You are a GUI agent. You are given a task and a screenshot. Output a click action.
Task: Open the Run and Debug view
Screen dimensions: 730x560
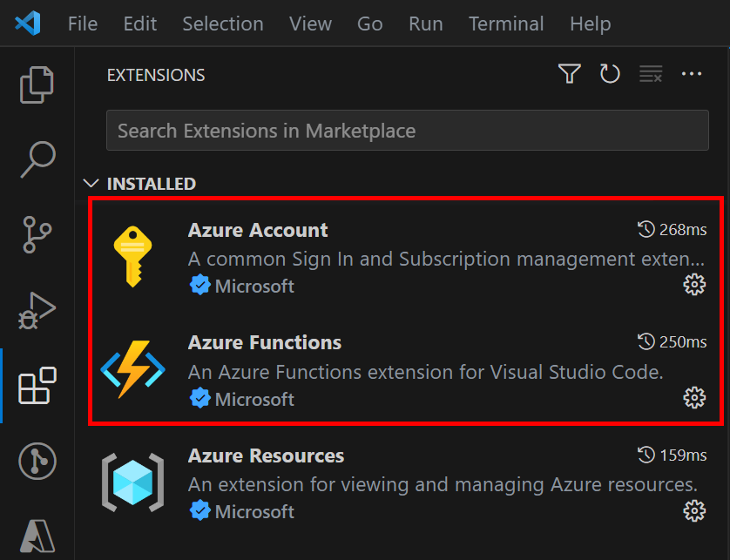pyautogui.click(x=37, y=311)
